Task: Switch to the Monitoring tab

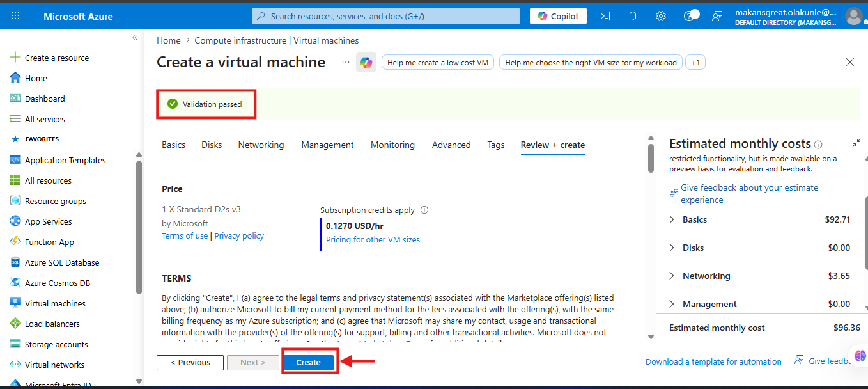Action: tap(392, 145)
